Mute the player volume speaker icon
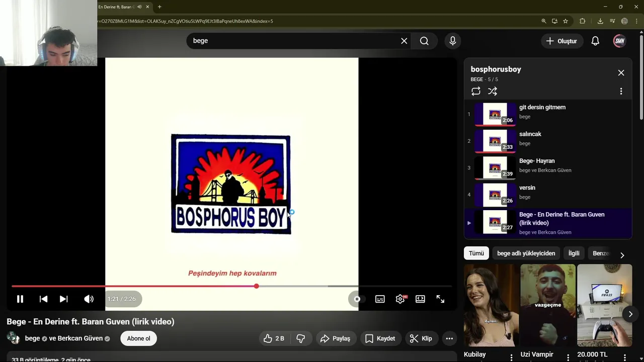The height and width of the screenshot is (362, 644). coord(89,299)
